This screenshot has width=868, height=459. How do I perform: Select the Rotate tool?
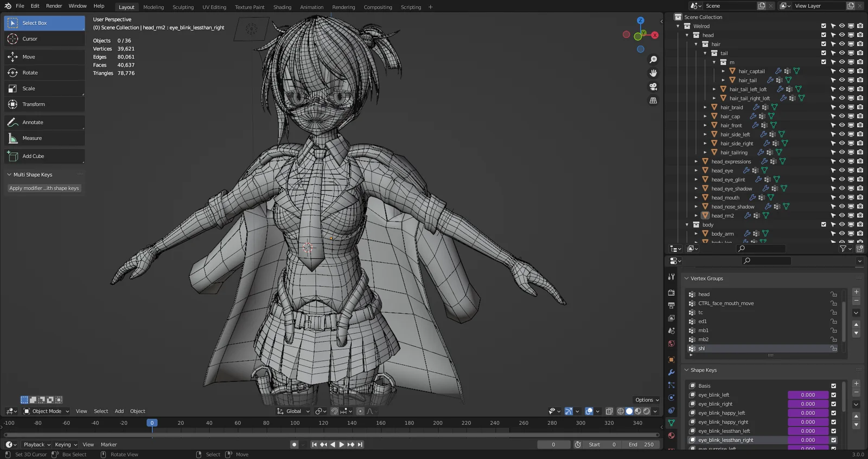click(x=30, y=73)
